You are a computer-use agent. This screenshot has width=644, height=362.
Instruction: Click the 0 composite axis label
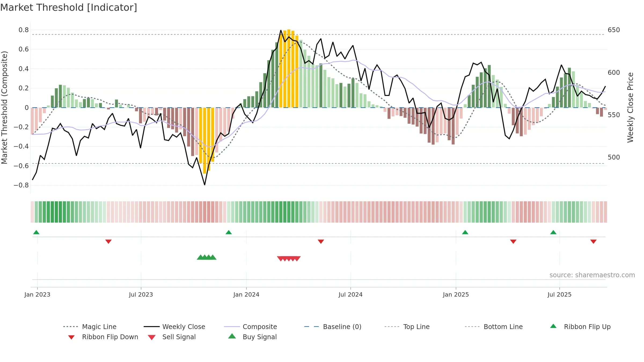pyautogui.click(x=27, y=108)
